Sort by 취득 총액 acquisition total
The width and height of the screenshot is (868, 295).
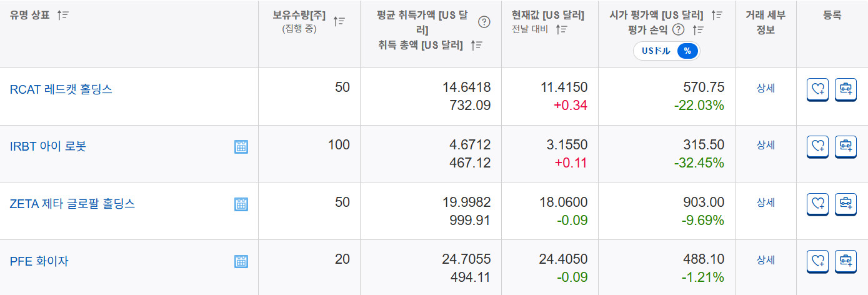pyautogui.click(x=476, y=45)
